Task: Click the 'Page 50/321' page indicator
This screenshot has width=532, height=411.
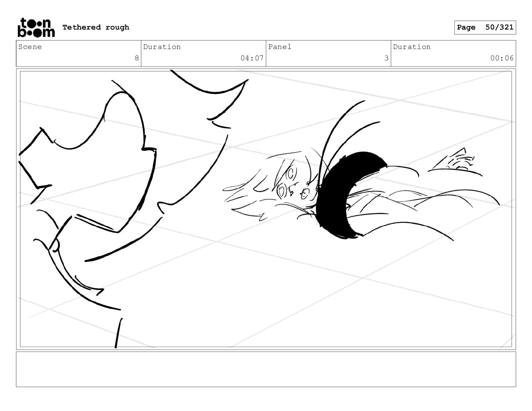Action: click(x=485, y=28)
